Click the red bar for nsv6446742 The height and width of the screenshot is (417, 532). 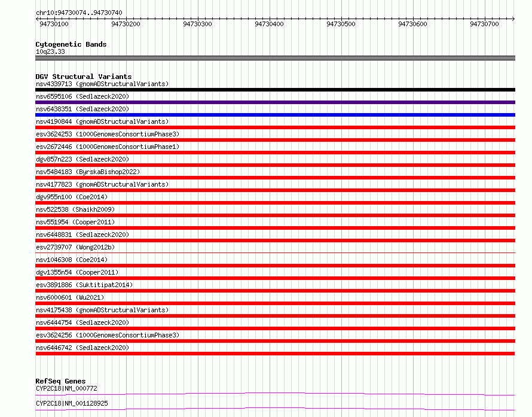coord(275,354)
